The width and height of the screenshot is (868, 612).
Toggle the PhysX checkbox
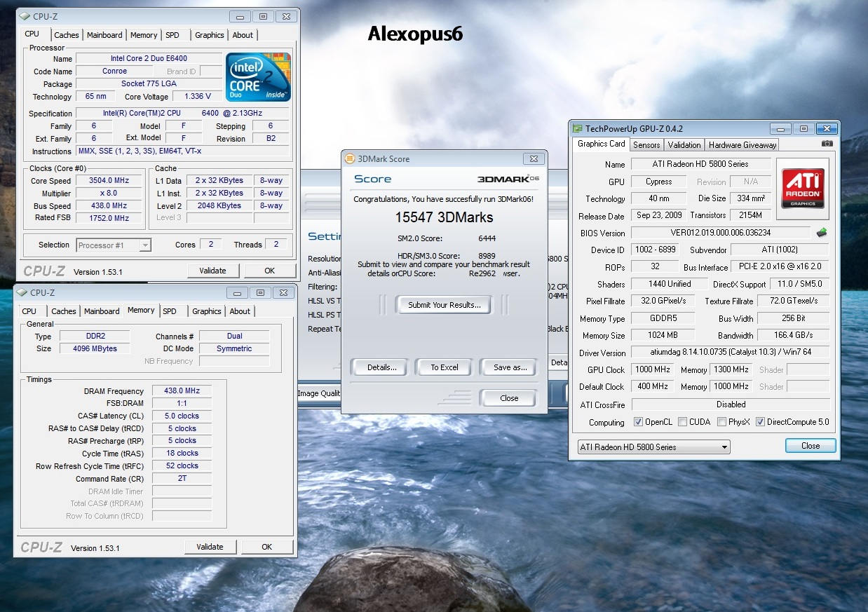coord(722,422)
